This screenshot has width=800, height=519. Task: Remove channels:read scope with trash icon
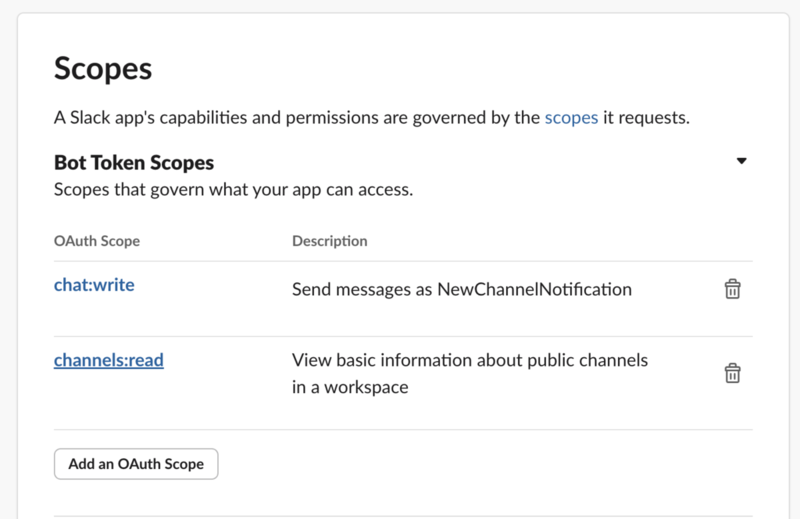pyautogui.click(x=732, y=373)
